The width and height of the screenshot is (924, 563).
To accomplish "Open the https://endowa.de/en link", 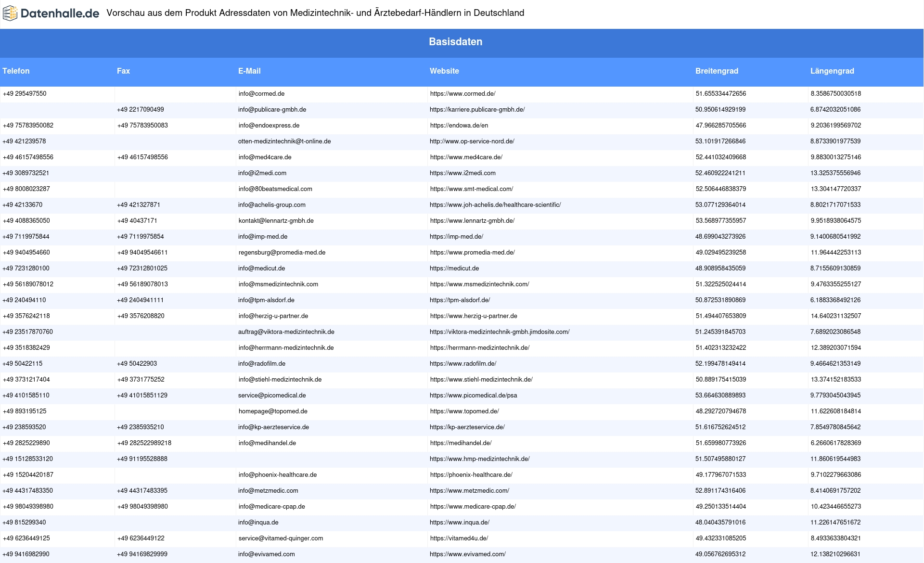I will coord(459,126).
